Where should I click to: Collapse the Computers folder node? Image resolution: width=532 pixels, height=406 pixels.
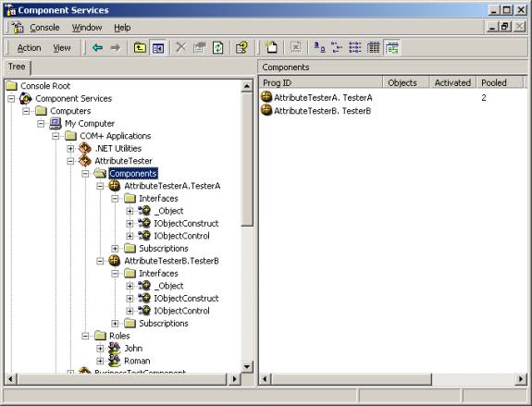point(26,111)
